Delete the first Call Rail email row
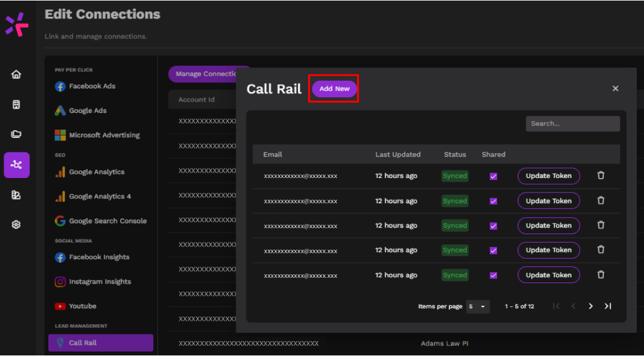 (x=600, y=176)
